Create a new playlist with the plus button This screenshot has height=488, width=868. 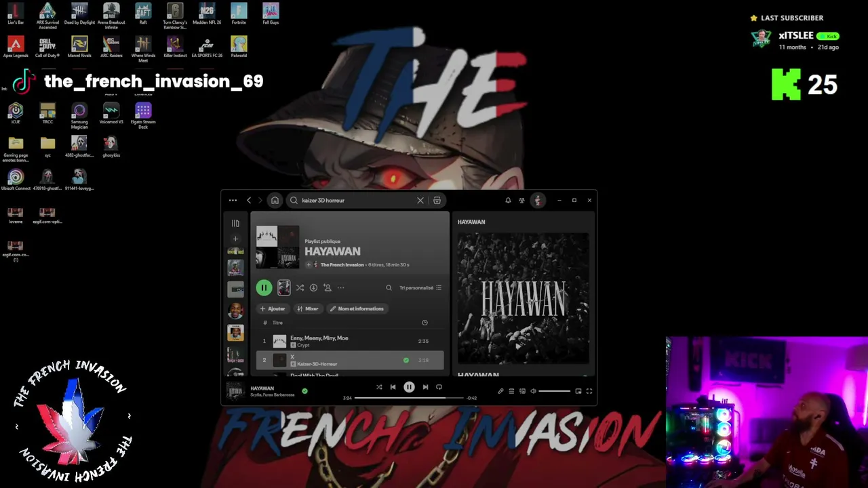point(235,239)
